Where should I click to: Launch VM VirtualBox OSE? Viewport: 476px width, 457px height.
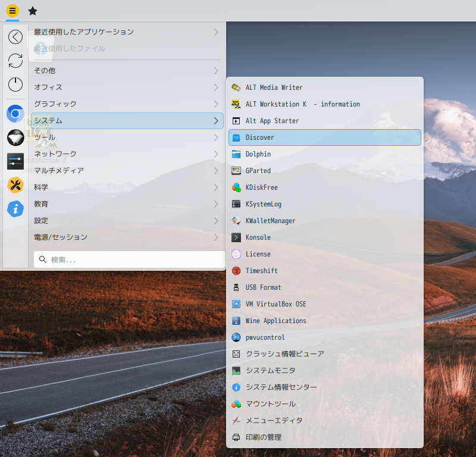pos(325,304)
